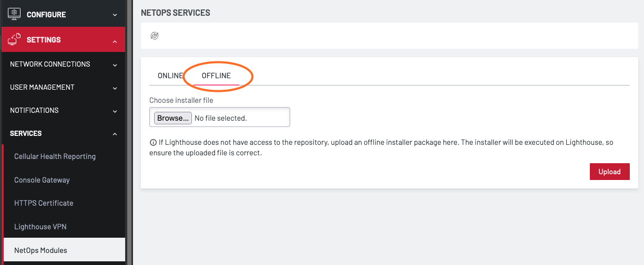Click the refresh icon under NetOps Services
This screenshot has width=644, height=265.
[x=155, y=36]
